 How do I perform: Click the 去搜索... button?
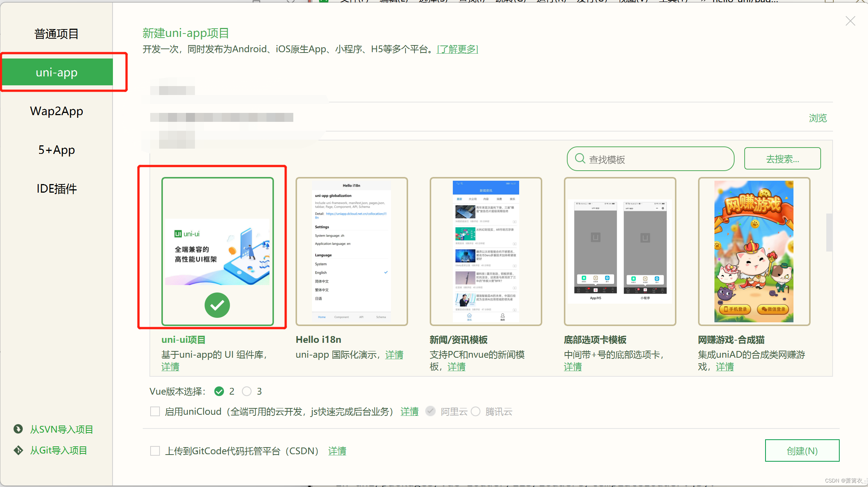point(782,159)
